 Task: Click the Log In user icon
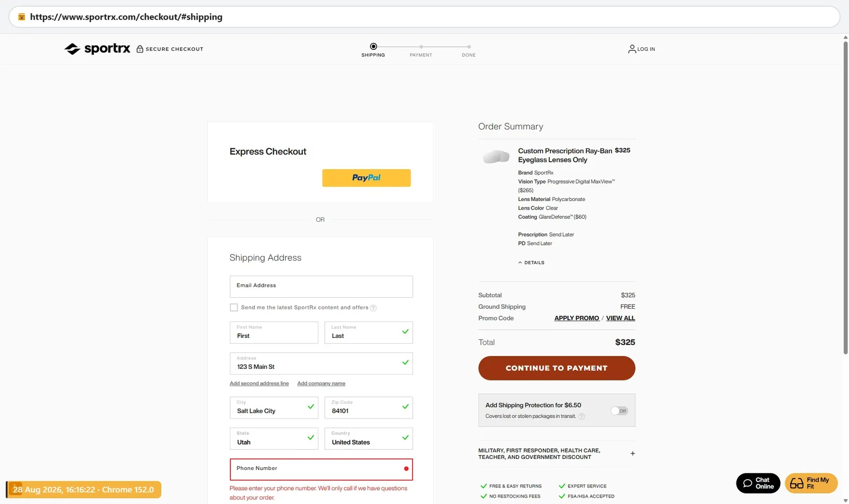point(632,49)
